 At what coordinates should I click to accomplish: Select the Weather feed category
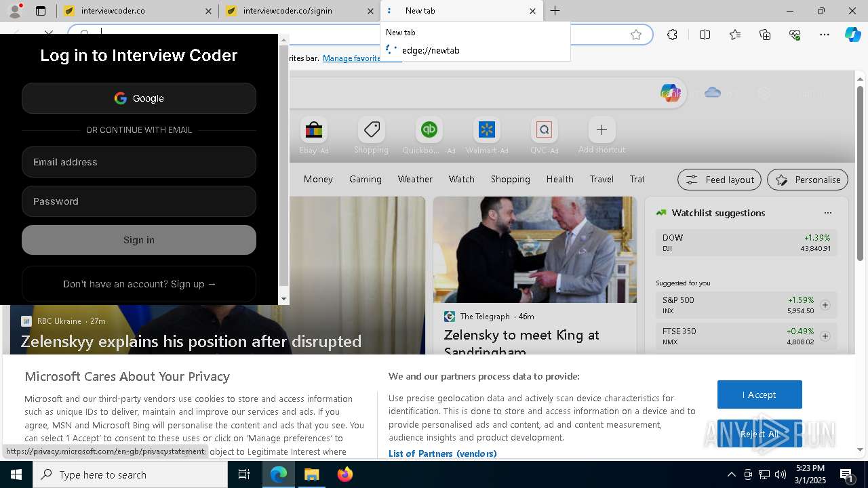[x=415, y=179]
